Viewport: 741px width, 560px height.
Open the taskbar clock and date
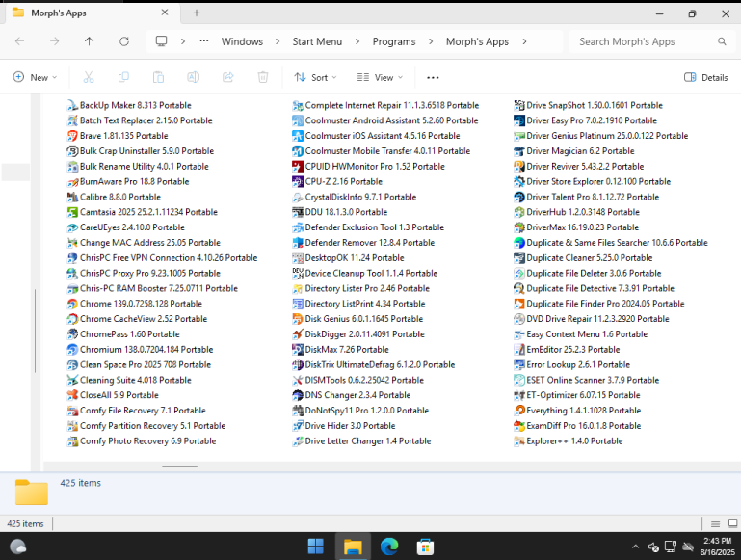717,547
